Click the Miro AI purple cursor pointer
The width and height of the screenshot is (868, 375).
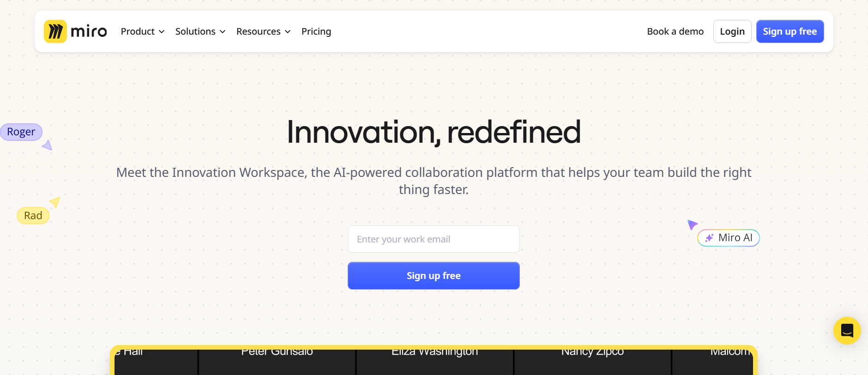coord(692,224)
